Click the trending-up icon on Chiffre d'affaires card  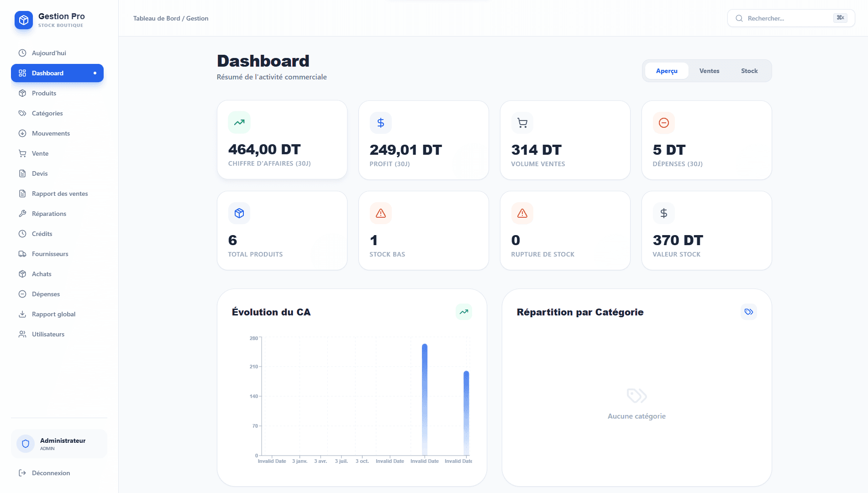(239, 122)
